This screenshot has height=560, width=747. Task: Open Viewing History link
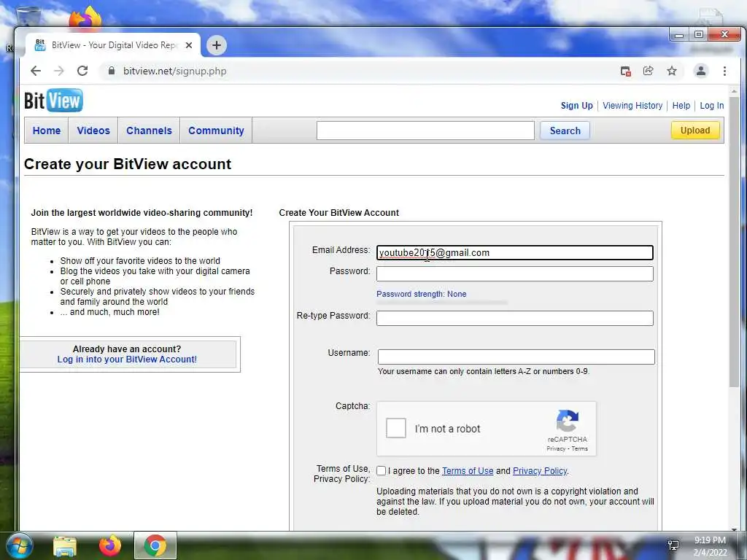point(632,106)
